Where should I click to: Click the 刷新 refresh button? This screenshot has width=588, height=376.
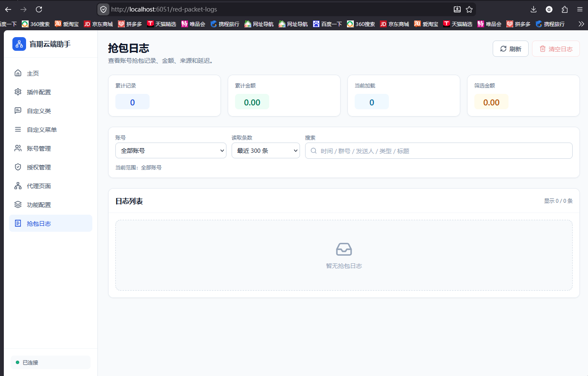point(511,49)
